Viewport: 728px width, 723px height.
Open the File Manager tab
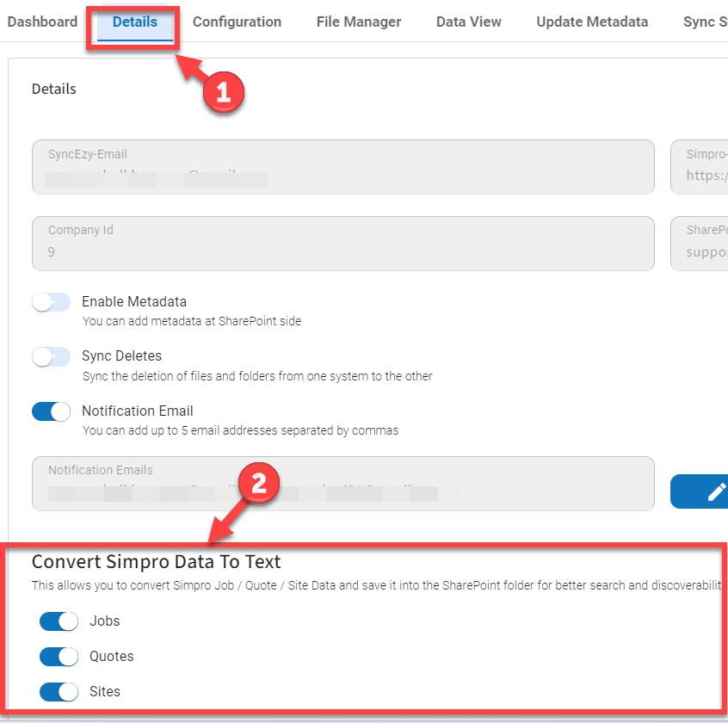coord(359,22)
